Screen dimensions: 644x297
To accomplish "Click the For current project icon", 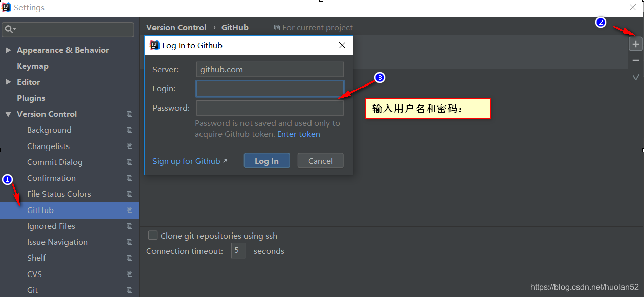I will 277,28.
